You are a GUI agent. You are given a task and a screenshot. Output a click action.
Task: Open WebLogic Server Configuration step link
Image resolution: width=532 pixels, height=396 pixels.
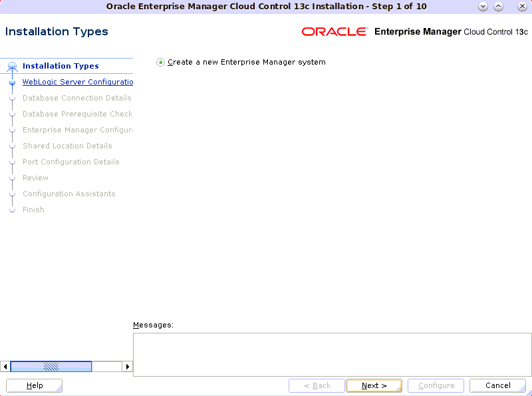coord(78,82)
